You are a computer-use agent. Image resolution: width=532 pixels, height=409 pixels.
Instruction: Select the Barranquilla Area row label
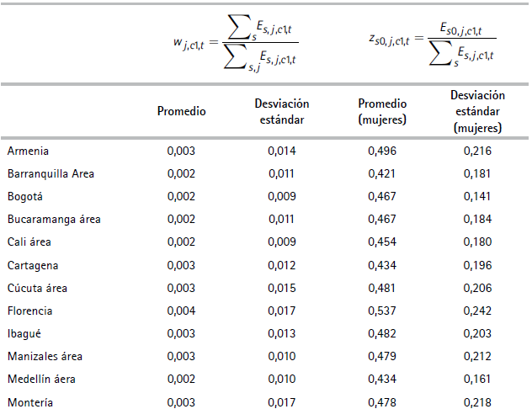click(x=51, y=174)
